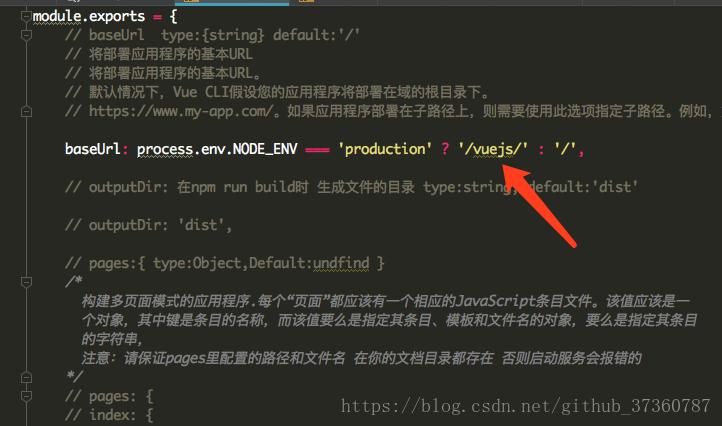Click the red arrow annotation
Image resolution: width=722 pixels, height=426 pixels.
(539, 205)
